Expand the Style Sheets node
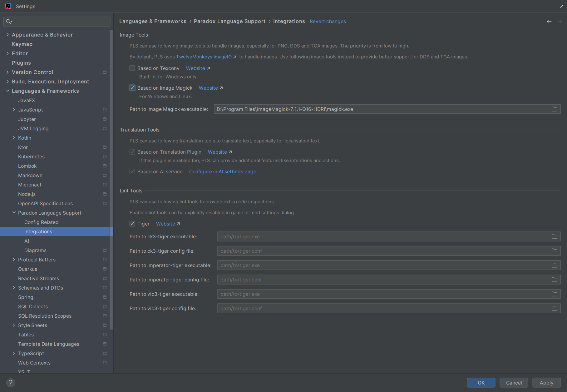Image resolution: width=567 pixels, height=392 pixels. pyautogui.click(x=14, y=325)
